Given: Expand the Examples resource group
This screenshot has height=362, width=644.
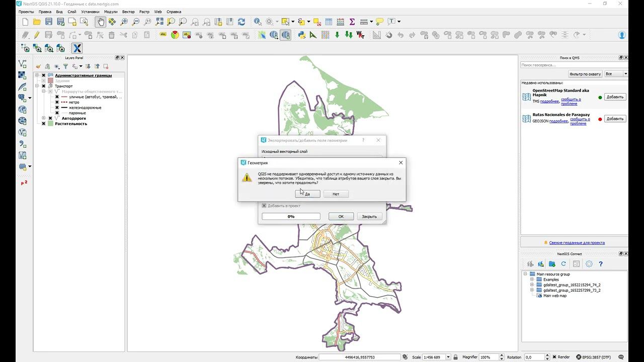Looking at the screenshot, I should coord(532,280).
